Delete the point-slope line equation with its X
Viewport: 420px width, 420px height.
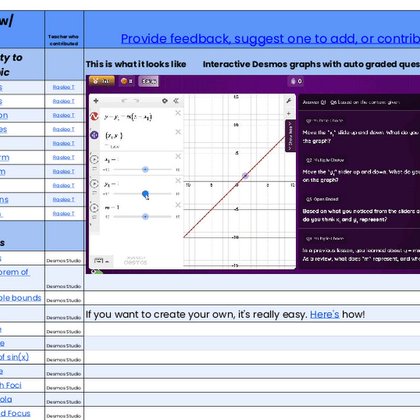point(178,113)
